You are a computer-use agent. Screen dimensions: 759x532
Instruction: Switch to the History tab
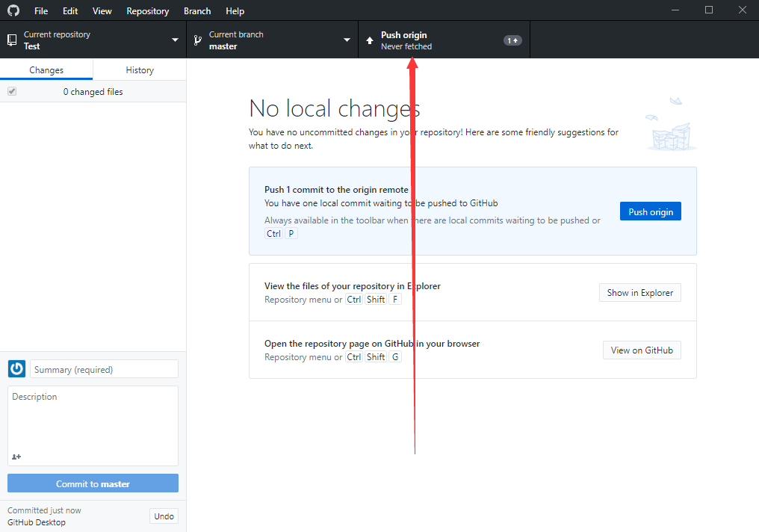click(x=140, y=69)
